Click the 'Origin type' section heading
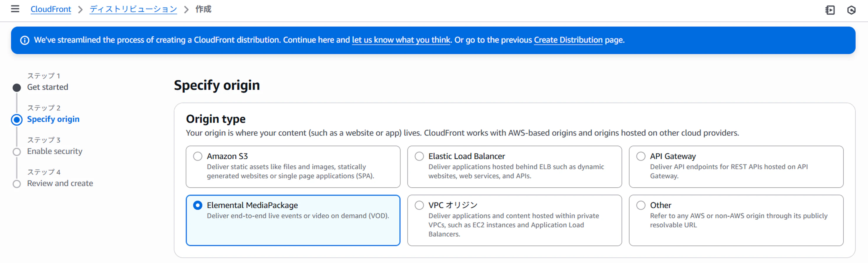The image size is (868, 263). [216, 119]
